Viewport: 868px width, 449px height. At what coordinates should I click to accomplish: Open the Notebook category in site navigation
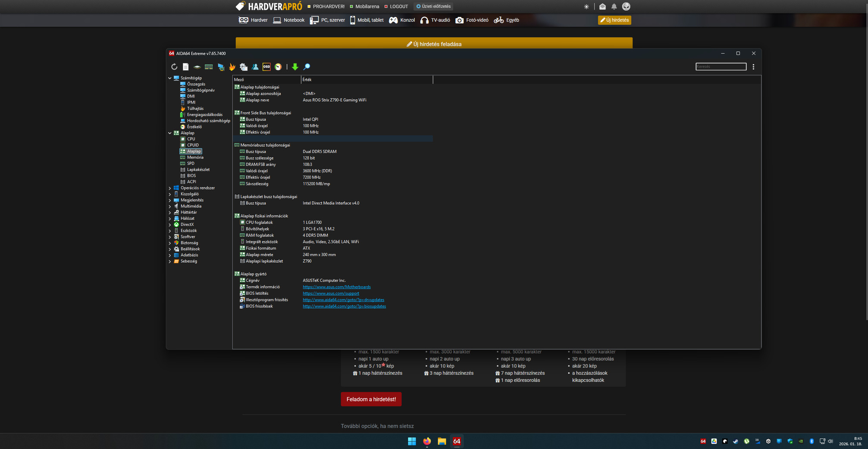point(289,20)
